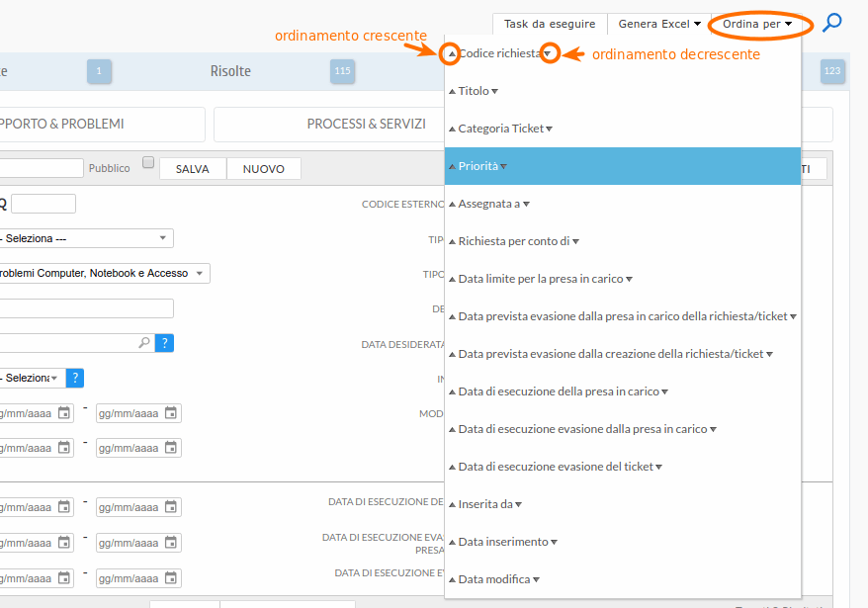The image size is (868, 608).
Task: Sort by Titolo descending arrow
Action: click(495, 91)
